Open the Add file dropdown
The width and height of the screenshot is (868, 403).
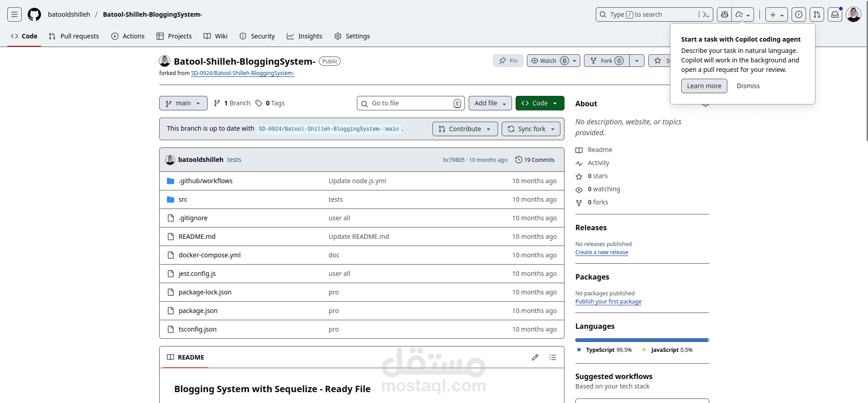tap(490, 103)
